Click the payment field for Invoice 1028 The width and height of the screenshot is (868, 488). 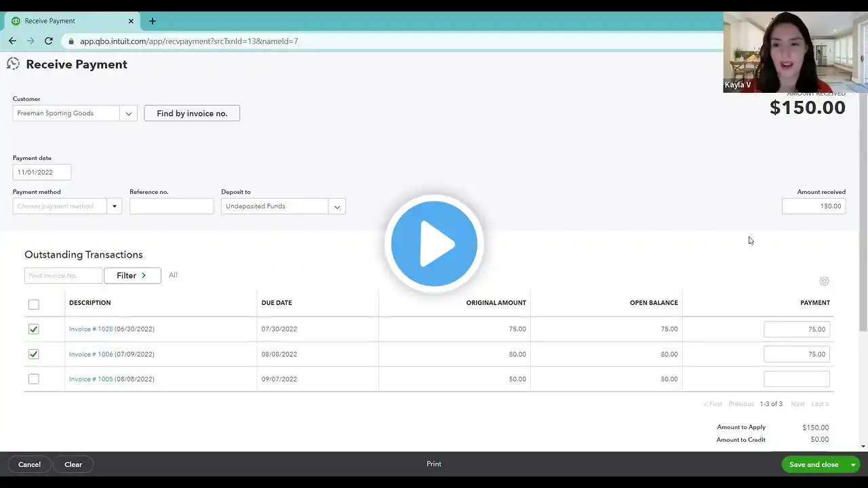click(x=797, y=329)
